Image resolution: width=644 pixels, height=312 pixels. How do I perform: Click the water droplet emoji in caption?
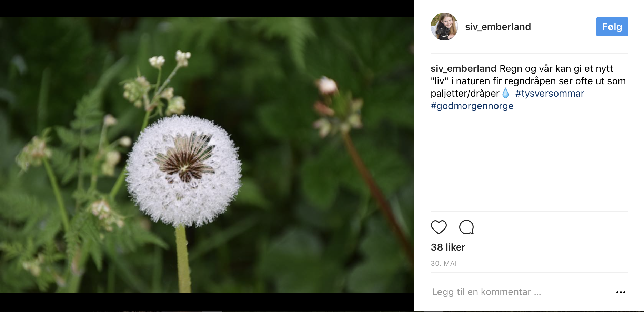point(505,93)
